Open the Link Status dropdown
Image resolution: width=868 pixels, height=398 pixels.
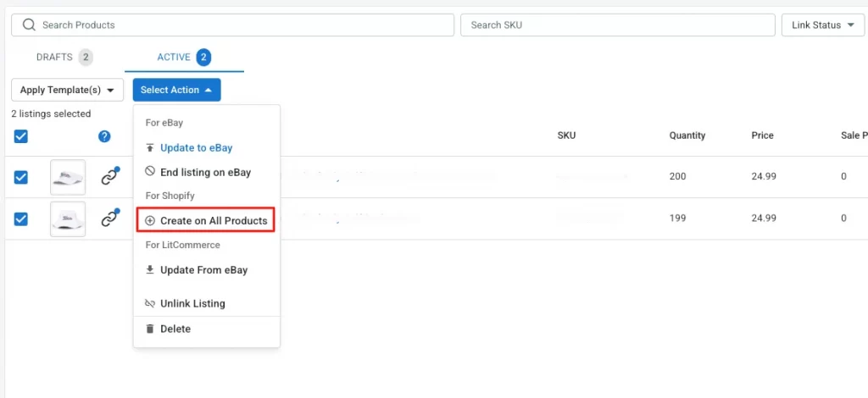point(823,25)
